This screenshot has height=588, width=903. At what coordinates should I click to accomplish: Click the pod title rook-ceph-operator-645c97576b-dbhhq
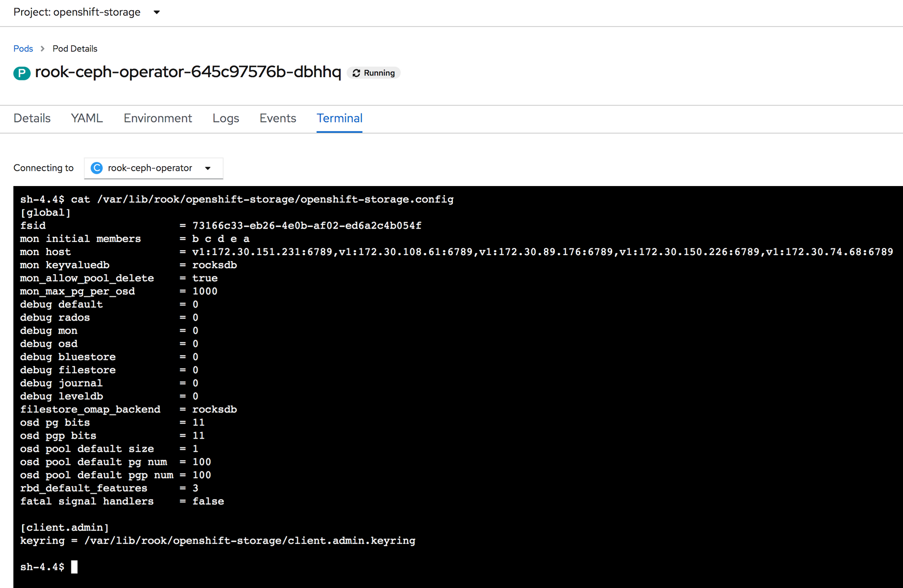188,72
